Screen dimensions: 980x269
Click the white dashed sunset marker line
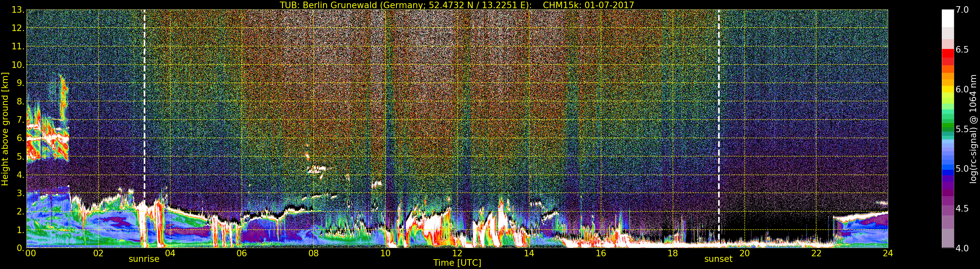coord(719,129)
